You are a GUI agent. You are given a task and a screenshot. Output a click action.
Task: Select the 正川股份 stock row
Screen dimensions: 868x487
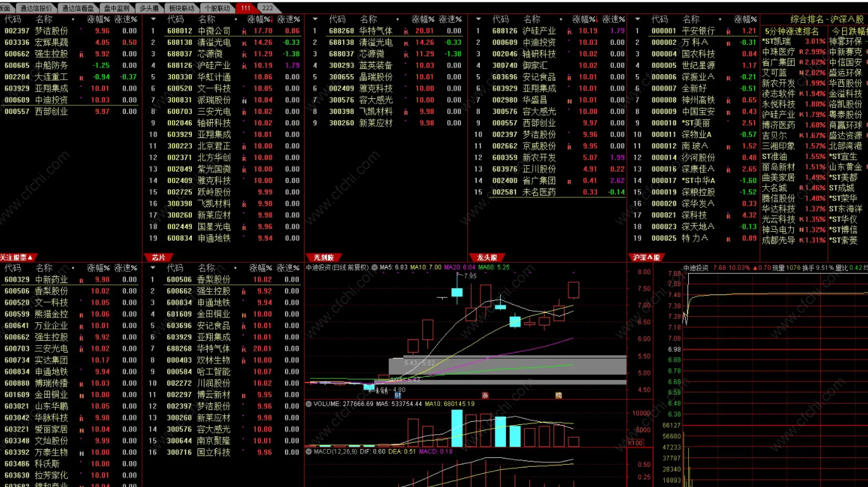point(548,169)
